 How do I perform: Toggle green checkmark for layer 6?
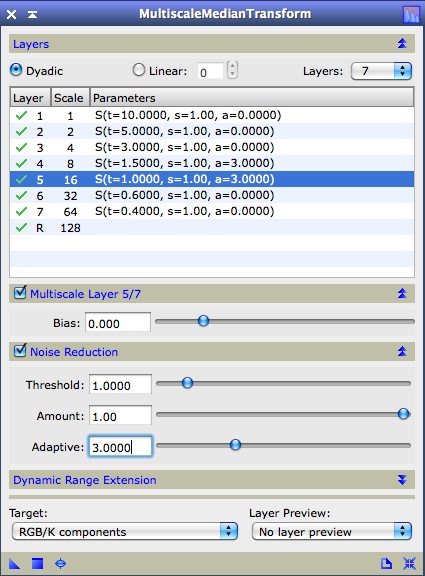21,195
